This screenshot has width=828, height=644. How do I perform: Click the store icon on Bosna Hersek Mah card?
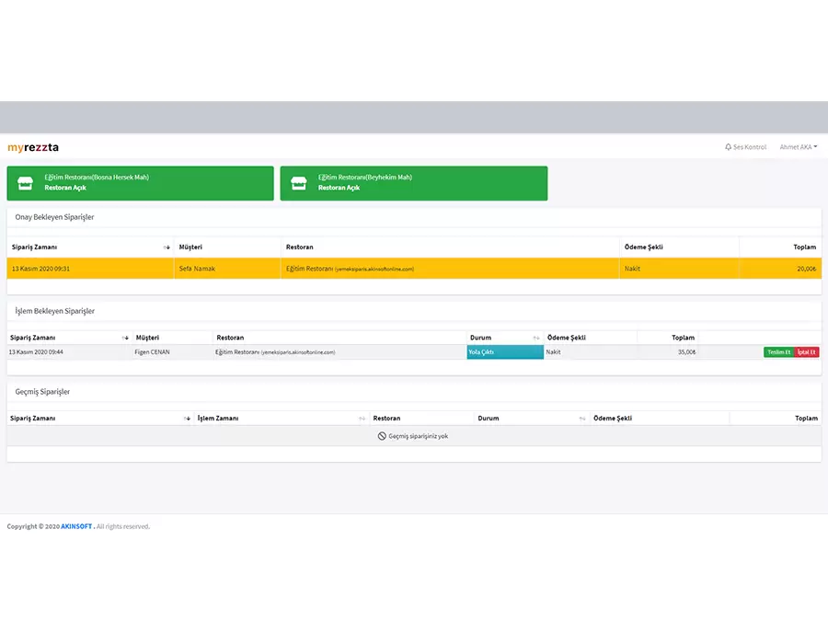click(26, 183)
